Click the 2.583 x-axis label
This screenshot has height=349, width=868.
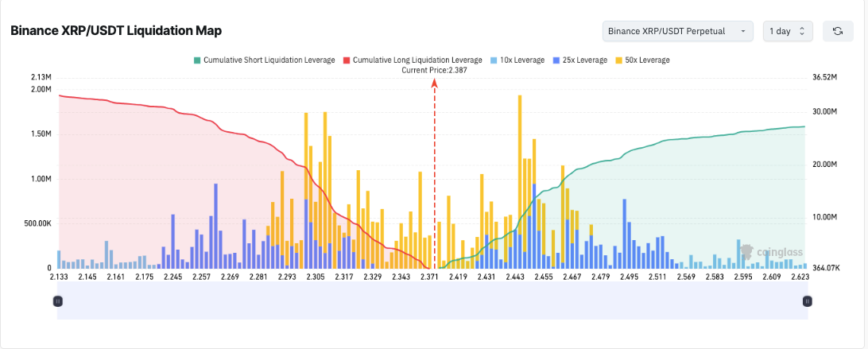coord(715,277)
